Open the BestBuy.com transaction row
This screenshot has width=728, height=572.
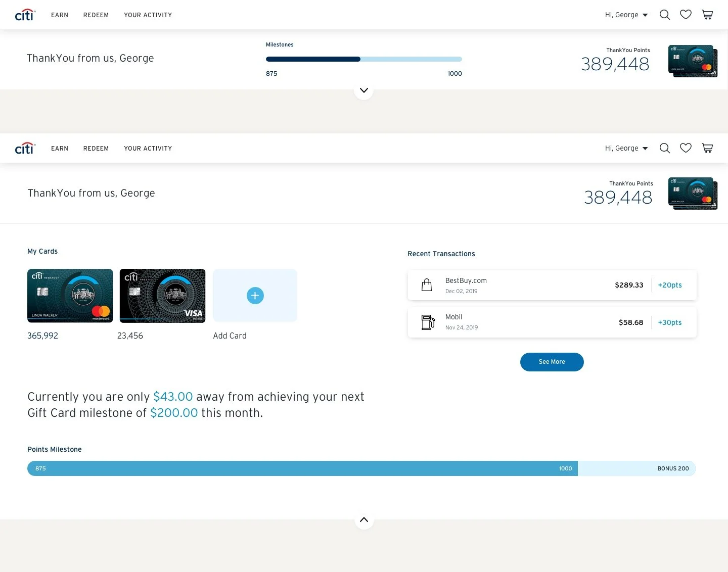click(552, 285)
